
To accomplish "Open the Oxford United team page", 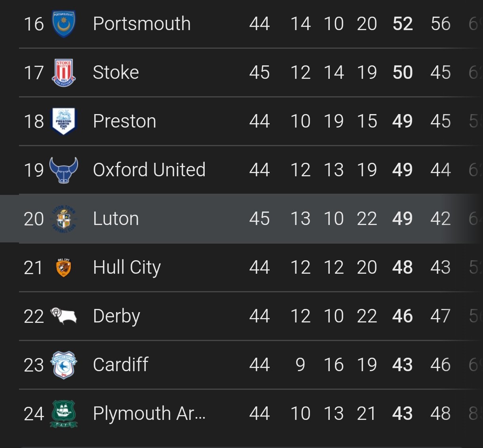I will pyautogui.click(x=149, y=170).
